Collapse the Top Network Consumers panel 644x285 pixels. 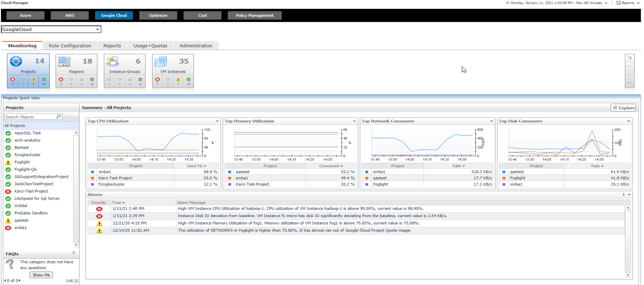pos(491,121)
